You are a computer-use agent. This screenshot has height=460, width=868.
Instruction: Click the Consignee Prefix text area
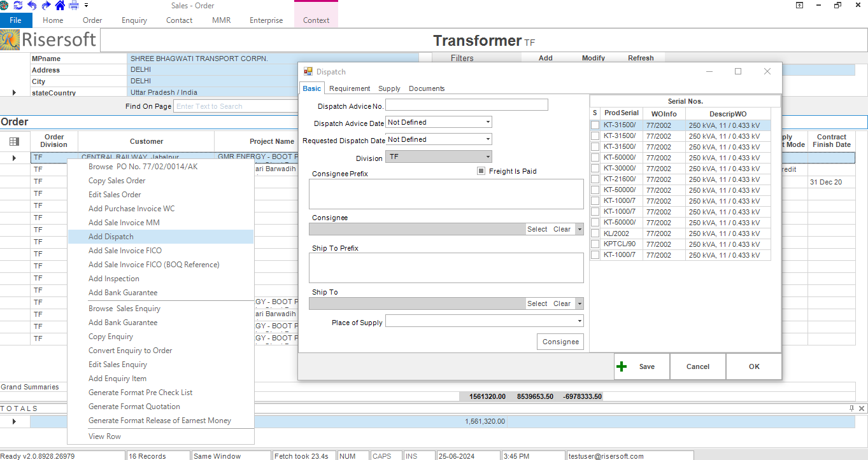[446, 194]
